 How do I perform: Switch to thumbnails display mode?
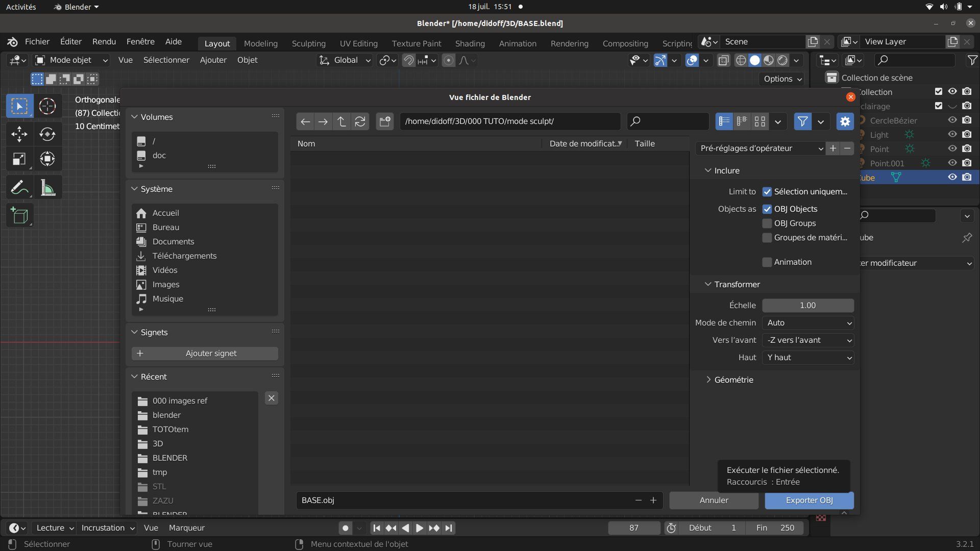pos(760,121)
